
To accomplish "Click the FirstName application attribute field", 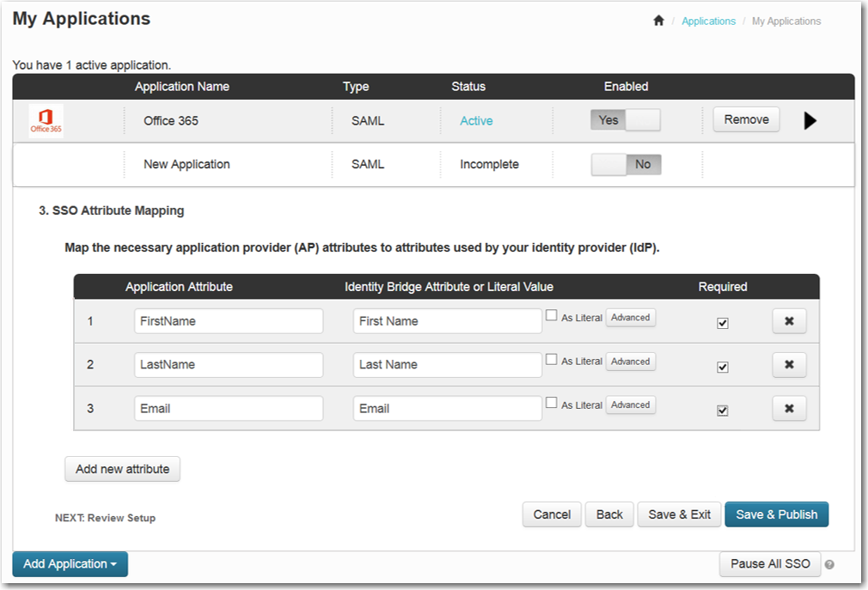I will [229, 321].
